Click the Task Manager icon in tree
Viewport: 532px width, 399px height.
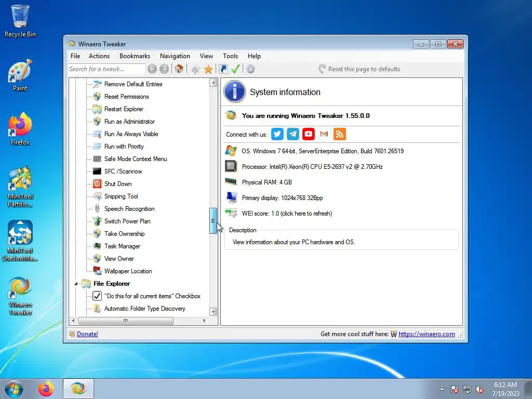point(97,246)
